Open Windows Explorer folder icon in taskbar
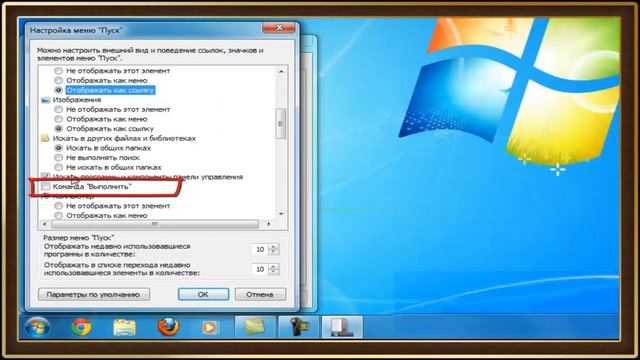The width and height of the screenshot is (640, 360). (x=124, y=327)
